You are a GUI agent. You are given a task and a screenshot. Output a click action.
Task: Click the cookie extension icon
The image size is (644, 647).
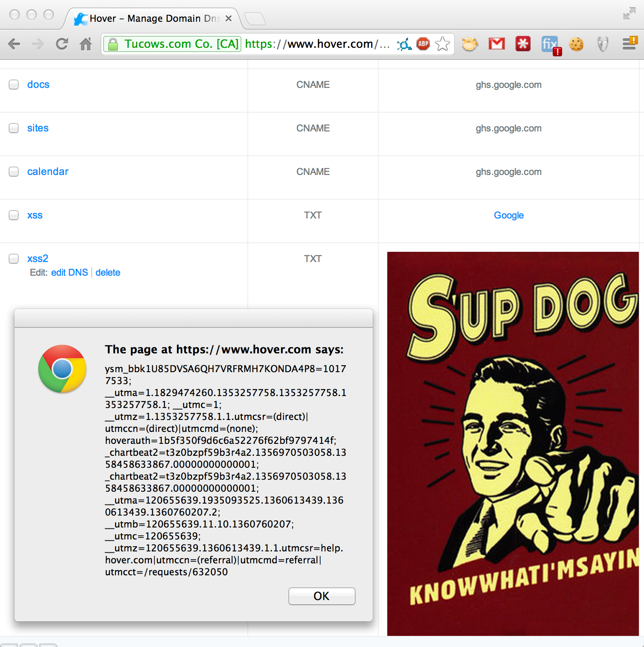coord(576,44)
